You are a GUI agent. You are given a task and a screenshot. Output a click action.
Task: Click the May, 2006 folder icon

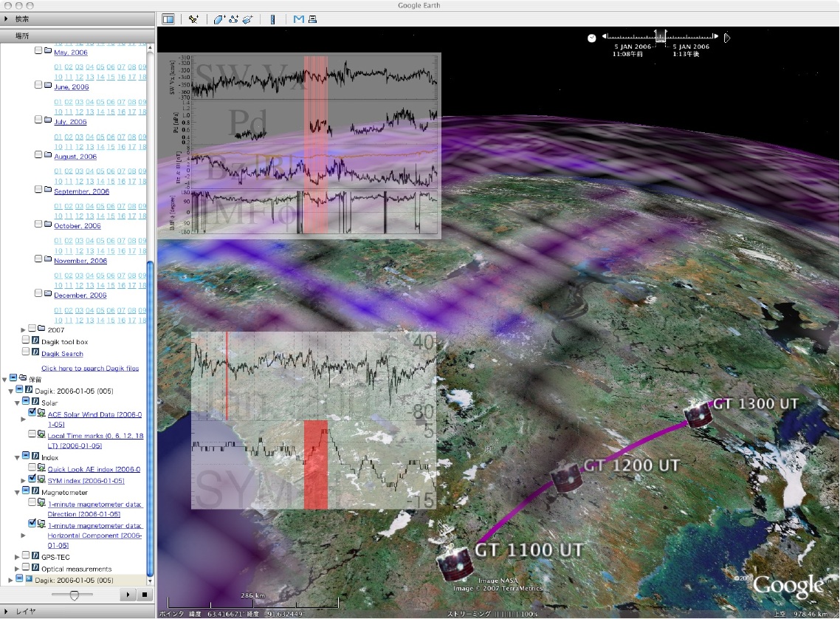click(48, 51)
